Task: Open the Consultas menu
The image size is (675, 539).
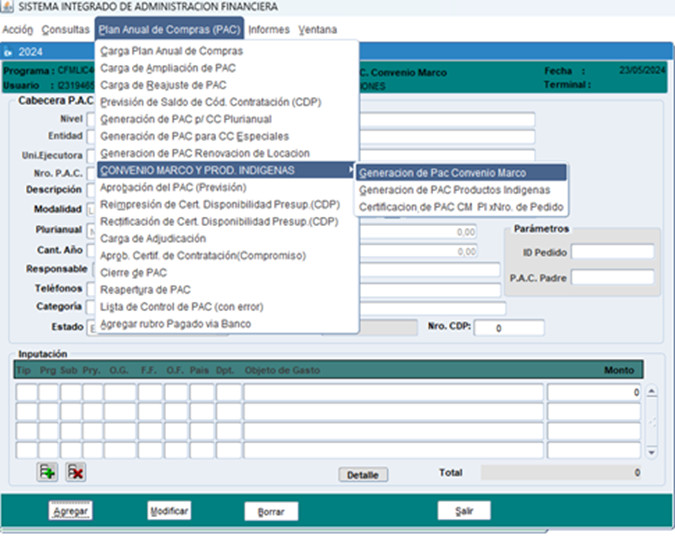Action: (66, 29)
